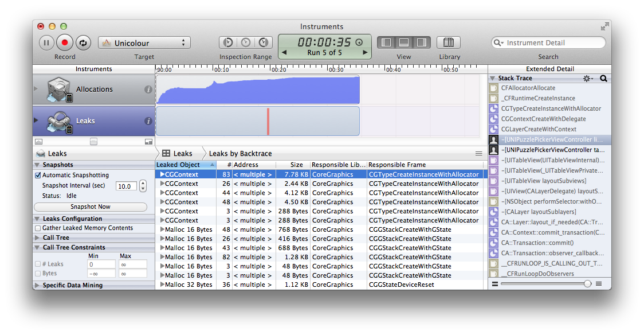This screenshot has height=335, width=644.
Task: Select Leaks by Backtrace in the path bar
Action: [240, 153]
